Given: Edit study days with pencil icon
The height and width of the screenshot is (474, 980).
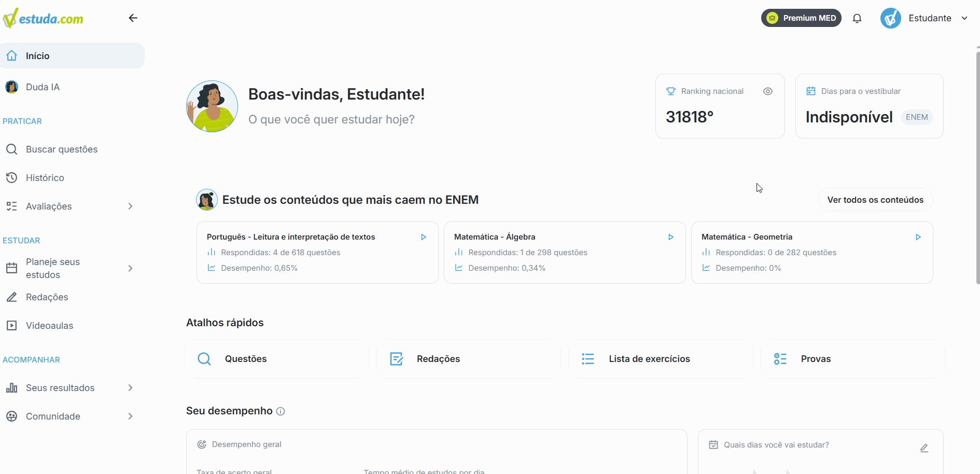Looking at the screenshot, I should point(924,448).
